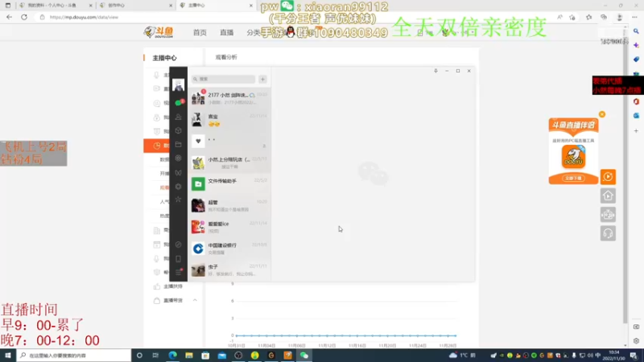Open WeChat chats icon with unread badge
This screenshot has height=362, width=644.
(179, 102)
